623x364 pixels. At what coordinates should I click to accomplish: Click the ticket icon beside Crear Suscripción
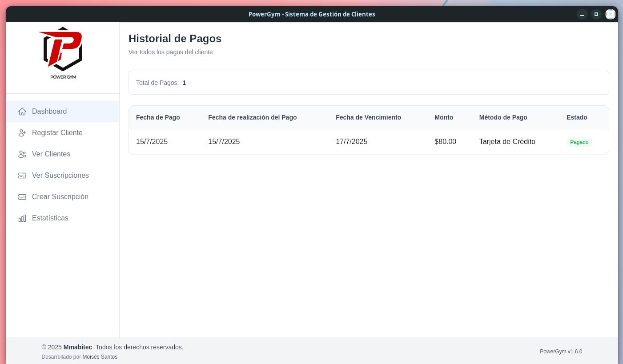22,197
